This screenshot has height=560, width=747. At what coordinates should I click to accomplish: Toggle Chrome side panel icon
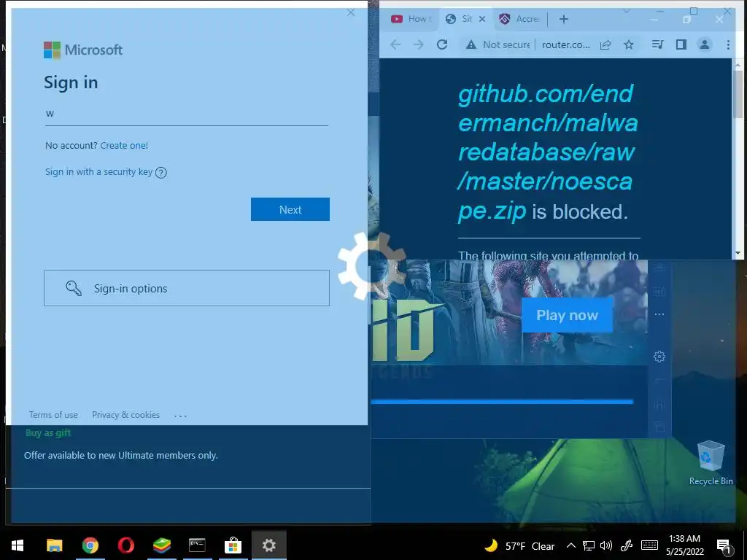click(681, 44)
